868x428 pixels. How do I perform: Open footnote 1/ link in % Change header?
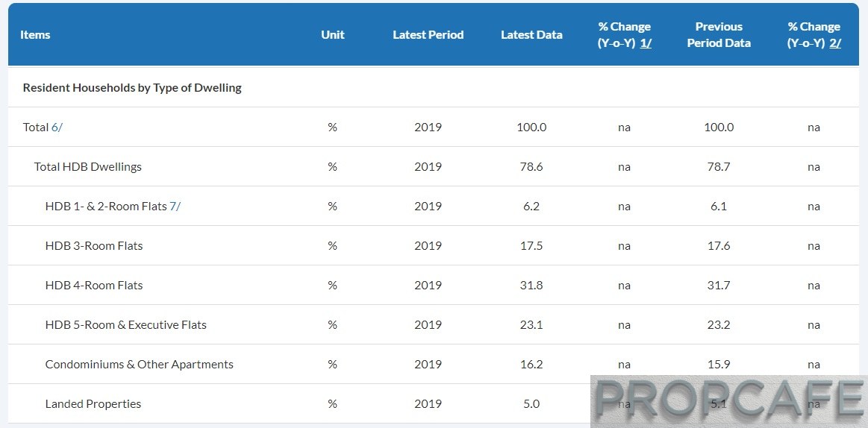[x=646, y=43]
